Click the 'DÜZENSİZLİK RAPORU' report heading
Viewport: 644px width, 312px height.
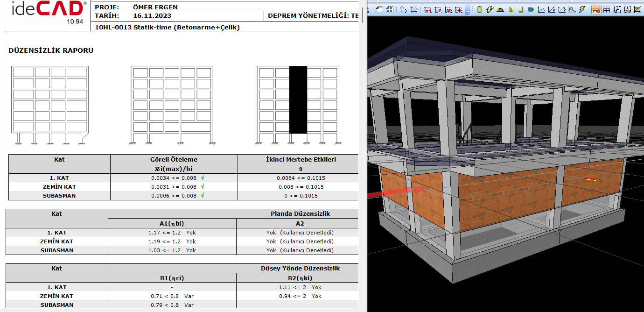pos(51,50)
